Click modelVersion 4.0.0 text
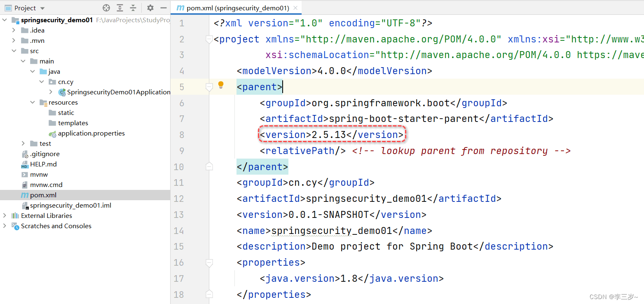Viewport: 644px width, 304px height. click(x=332, y=71)
